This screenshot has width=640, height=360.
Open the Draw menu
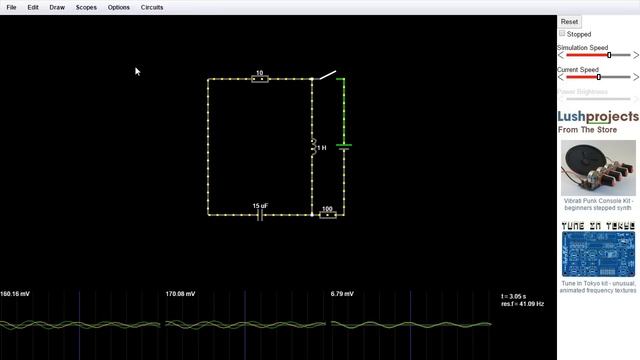click(x=57, y=7)
